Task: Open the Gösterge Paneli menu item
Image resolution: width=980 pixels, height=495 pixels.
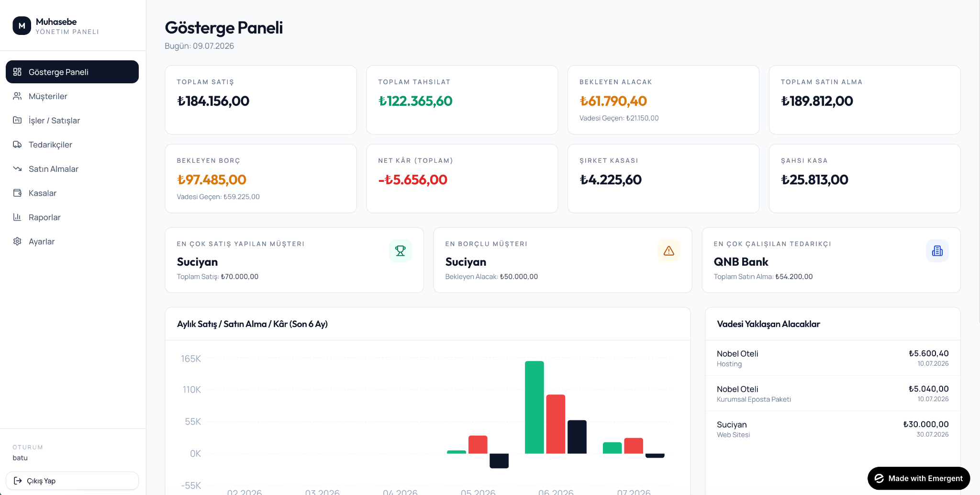Action: point(72,72)
